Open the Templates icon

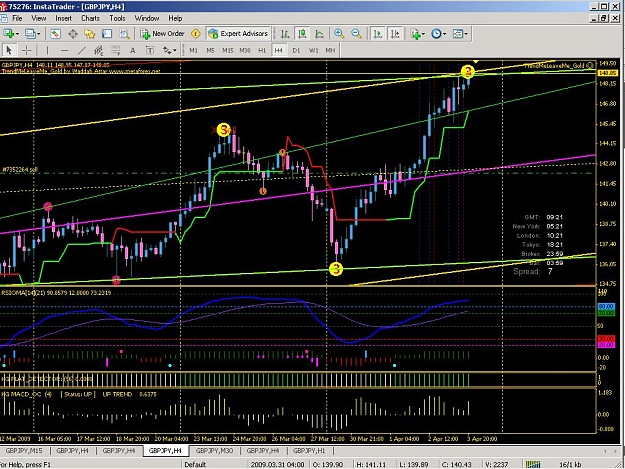click(458, 34)
